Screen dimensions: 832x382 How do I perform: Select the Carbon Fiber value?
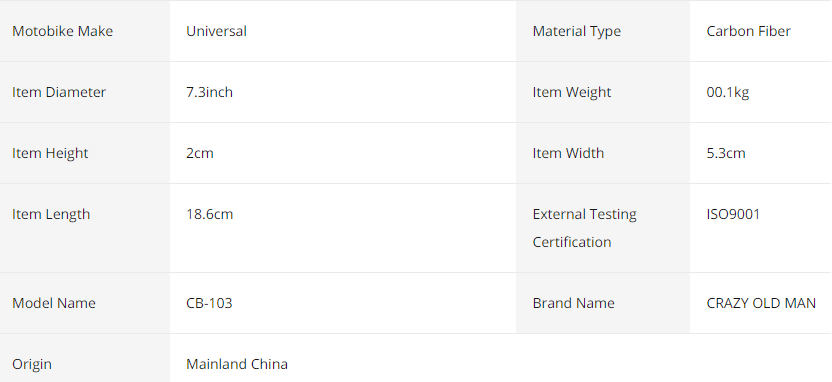[x=748, y=31]
